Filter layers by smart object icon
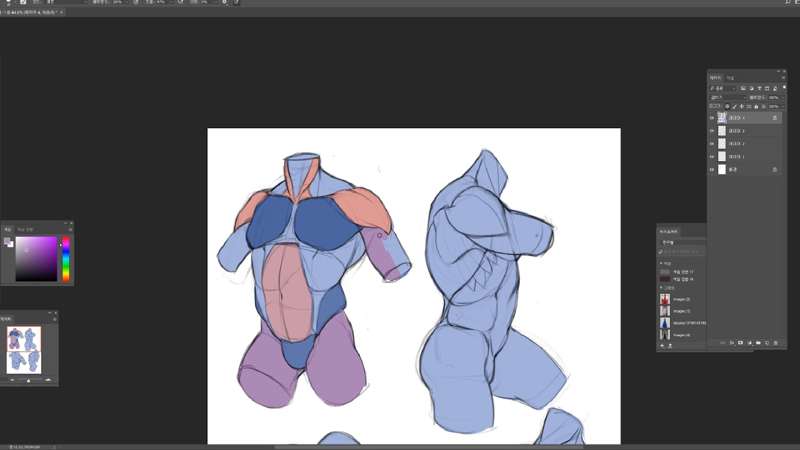 (774, 88)
